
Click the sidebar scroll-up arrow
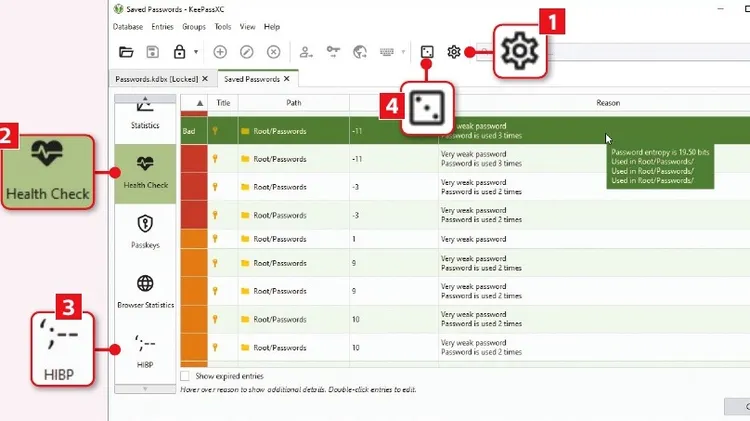[x=145, y=98]
